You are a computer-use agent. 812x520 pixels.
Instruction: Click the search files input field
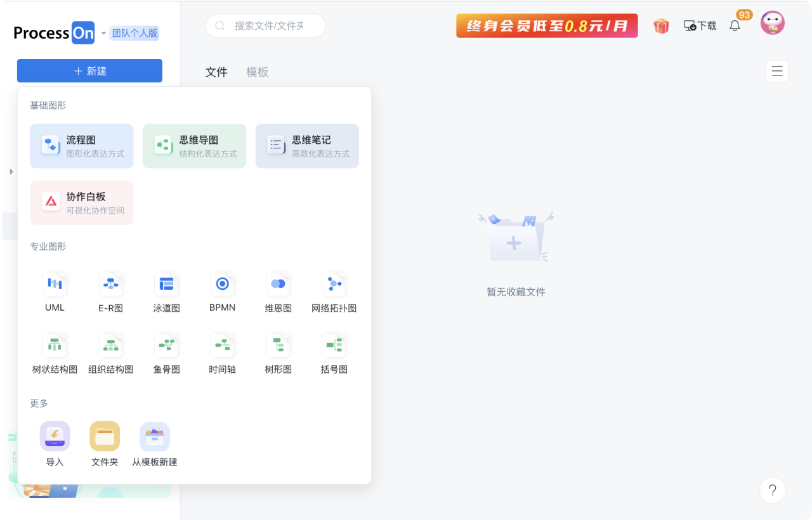tap(265, 25)
